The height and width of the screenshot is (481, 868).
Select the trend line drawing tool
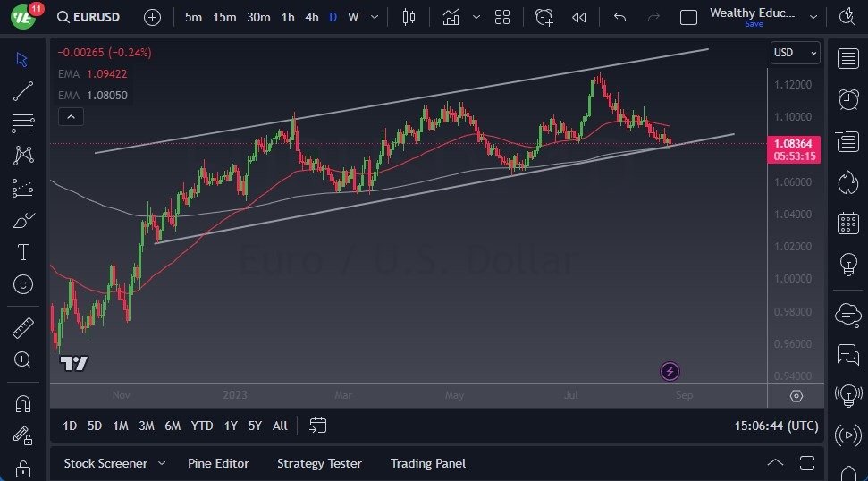point(23,91)
